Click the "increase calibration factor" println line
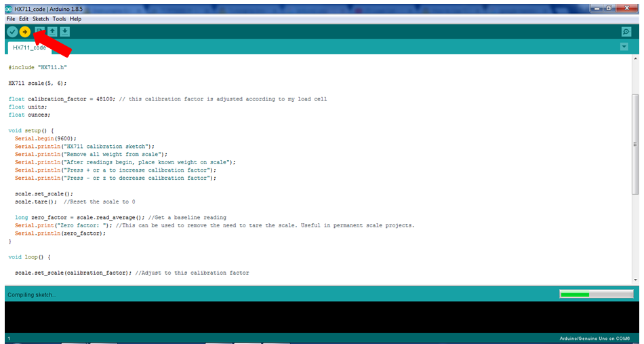Screen dimensions: 644x344 coord(115,170)
